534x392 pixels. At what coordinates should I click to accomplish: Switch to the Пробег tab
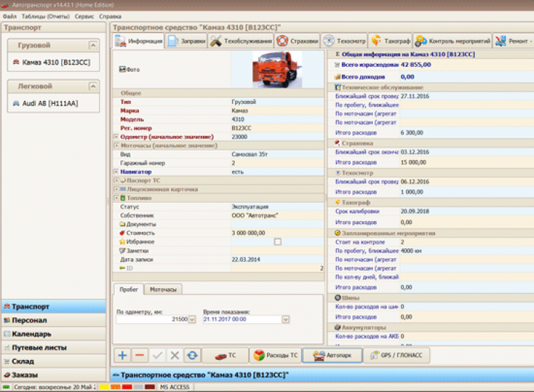tap(129, 290)
